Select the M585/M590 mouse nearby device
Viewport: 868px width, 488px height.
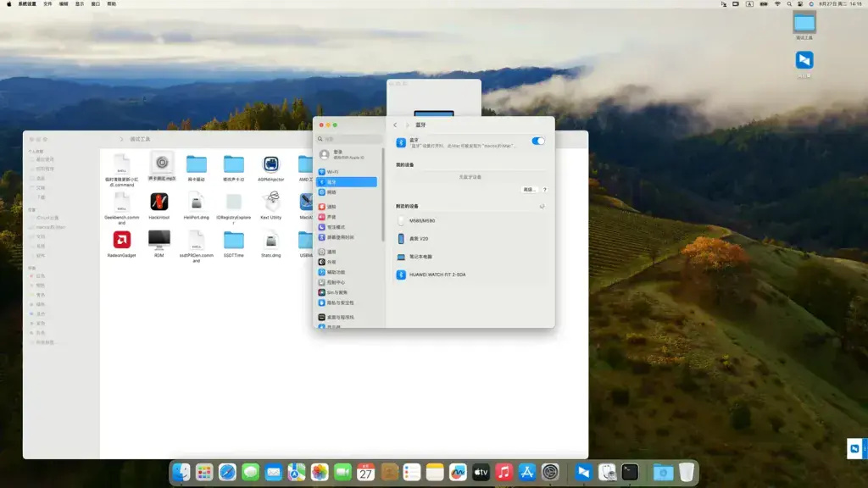tap(470, 221)
